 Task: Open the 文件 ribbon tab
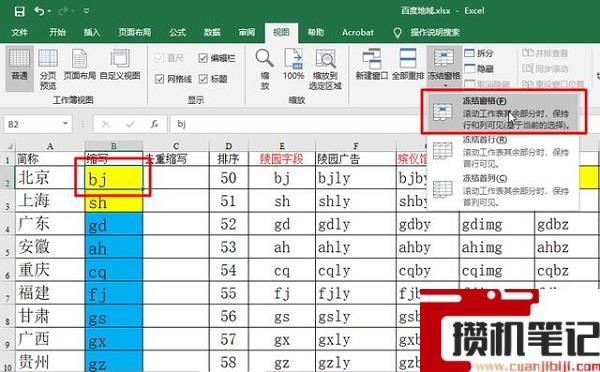[20, 33]
